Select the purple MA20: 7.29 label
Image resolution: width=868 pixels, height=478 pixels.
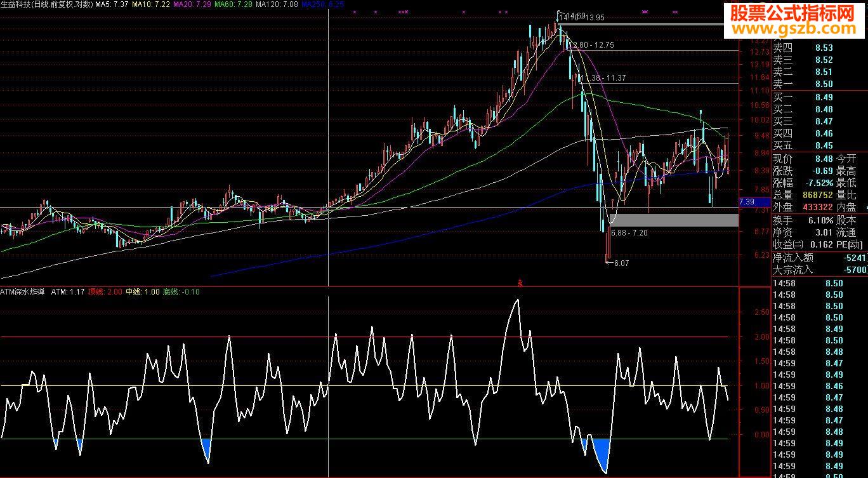click(192, 4)
